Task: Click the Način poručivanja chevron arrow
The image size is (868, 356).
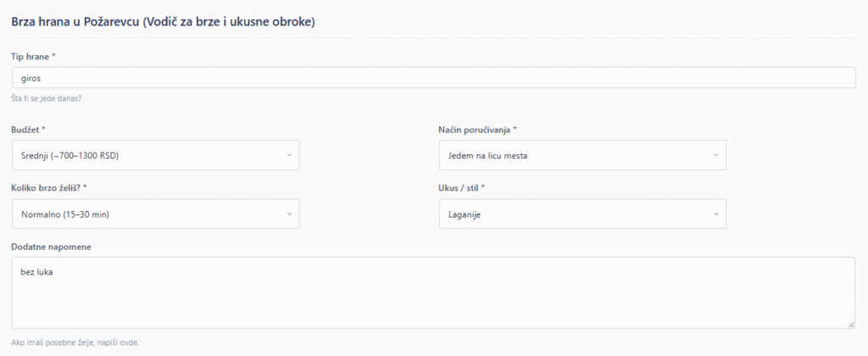Action: click(715, 155)
